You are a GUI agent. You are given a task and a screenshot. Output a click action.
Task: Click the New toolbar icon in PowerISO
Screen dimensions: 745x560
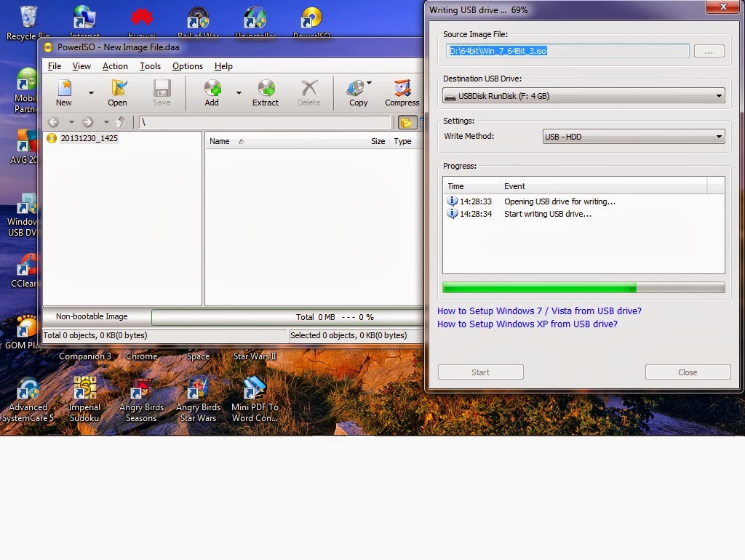[64, 92]
